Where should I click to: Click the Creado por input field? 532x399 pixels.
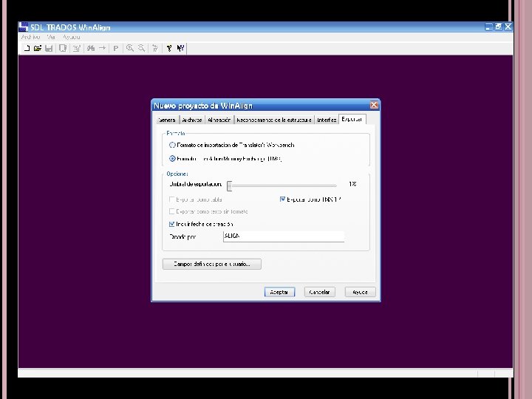pos(284,236)
